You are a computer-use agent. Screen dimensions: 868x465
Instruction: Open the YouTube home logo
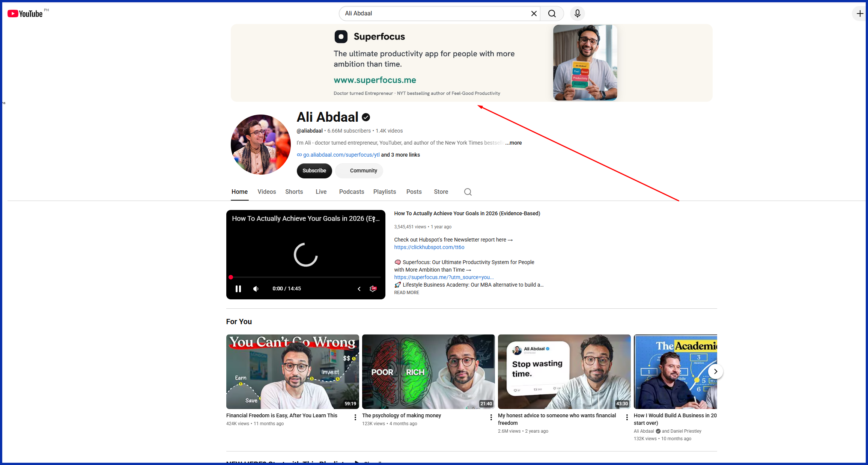25,14
